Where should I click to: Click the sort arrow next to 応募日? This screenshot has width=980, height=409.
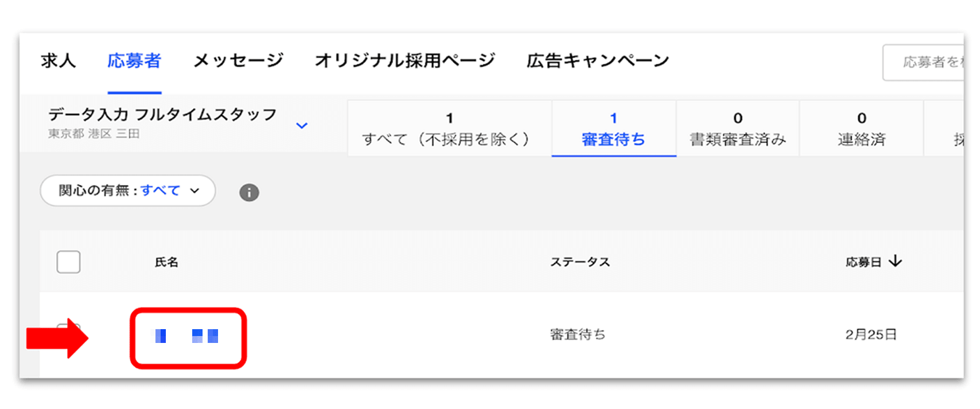click(x=895, y=261)
